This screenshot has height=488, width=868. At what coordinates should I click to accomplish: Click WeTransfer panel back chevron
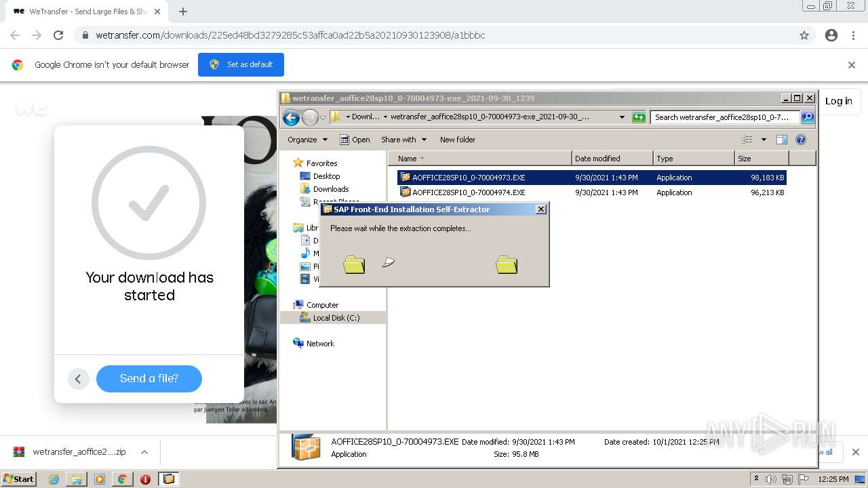click(78, 379)
